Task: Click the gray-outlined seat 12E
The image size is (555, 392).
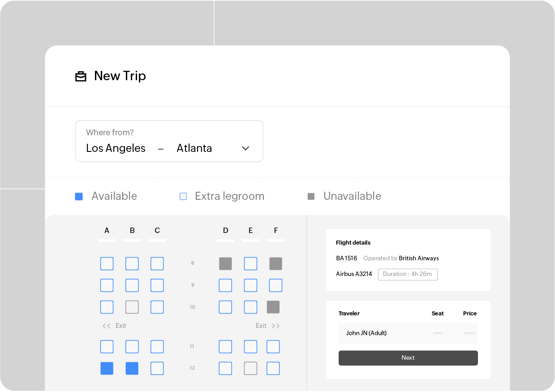Action: (250, 368)
